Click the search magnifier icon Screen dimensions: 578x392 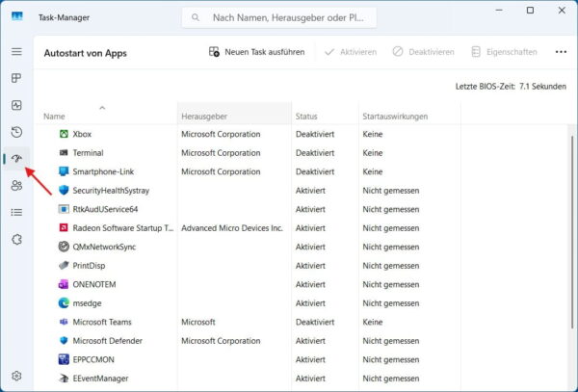point(196,17)
